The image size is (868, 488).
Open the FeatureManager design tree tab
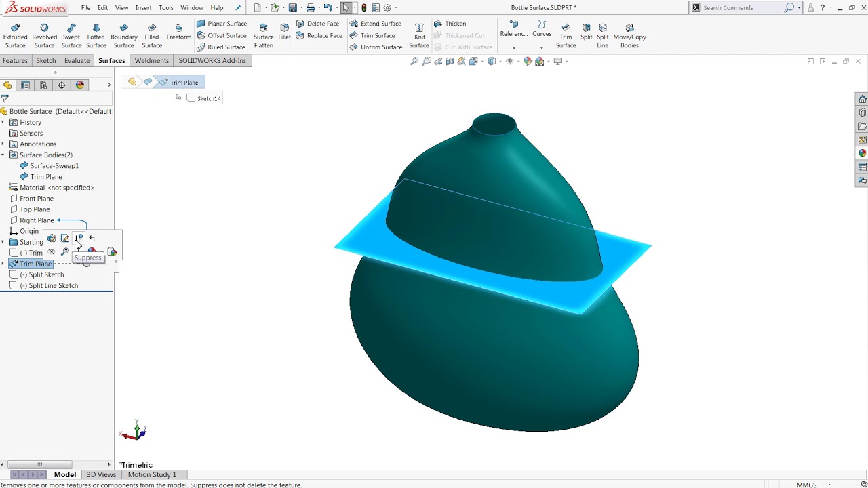click(7, 85)
